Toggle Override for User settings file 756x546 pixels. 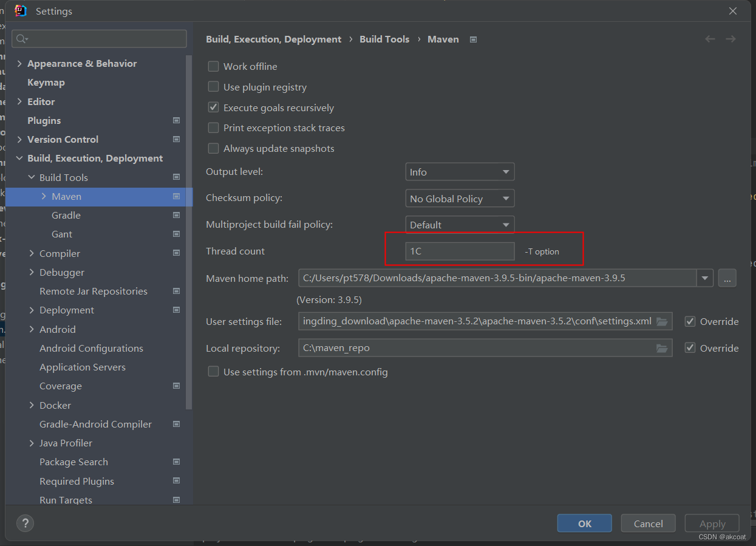tap(690, 321)
